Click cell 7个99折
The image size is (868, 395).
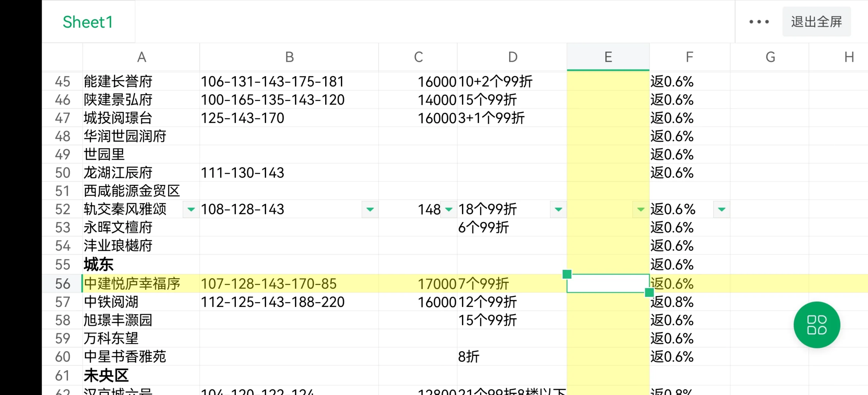point(512,283)
